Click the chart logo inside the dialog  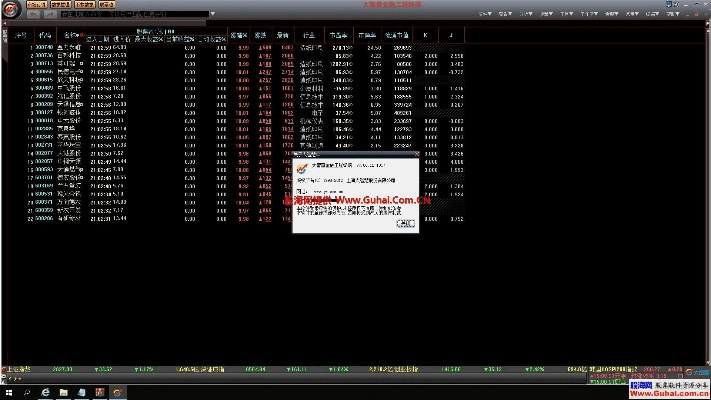pos(303,168)
